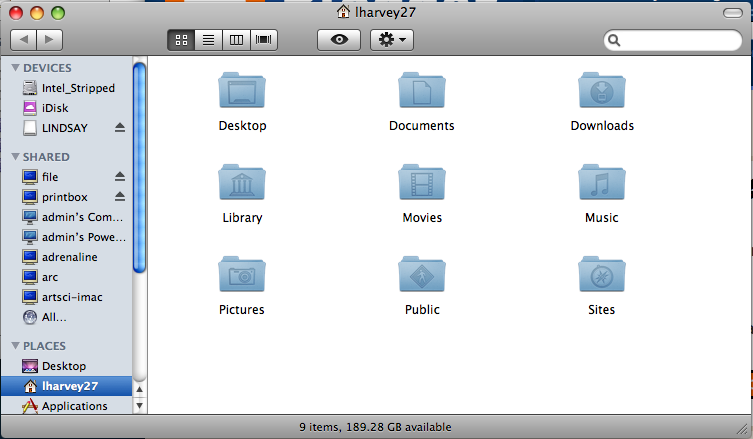Screen dimensions: 753x439
Task: Collapse the SHARED sidebar section
Action: pyautogui.click(x=14, y=157)
